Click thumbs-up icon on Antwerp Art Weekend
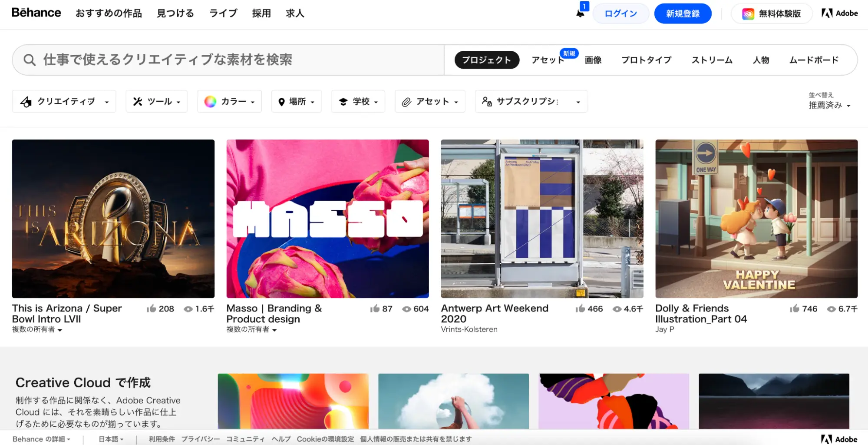Viewport: 868px width, 445px height. click(580, 309)
